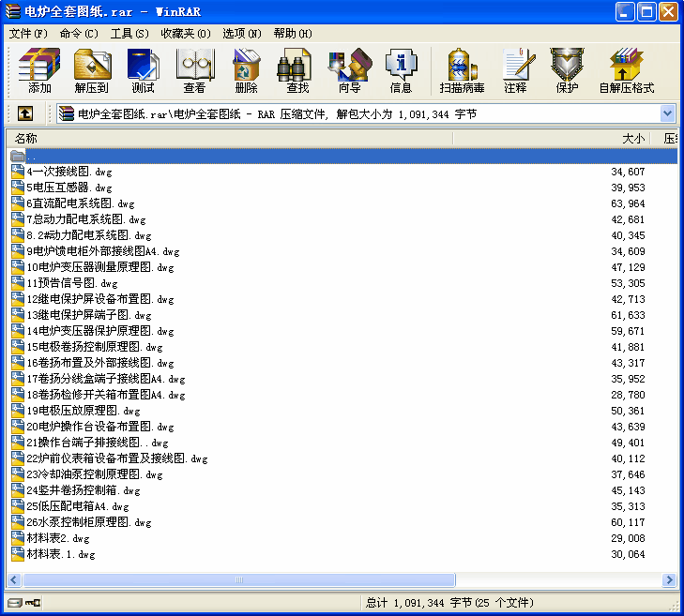Click the horizontal scrollbar right arrow
This screenshot has width=684, height=616.
pyautogui.click(x=669, y=579)
